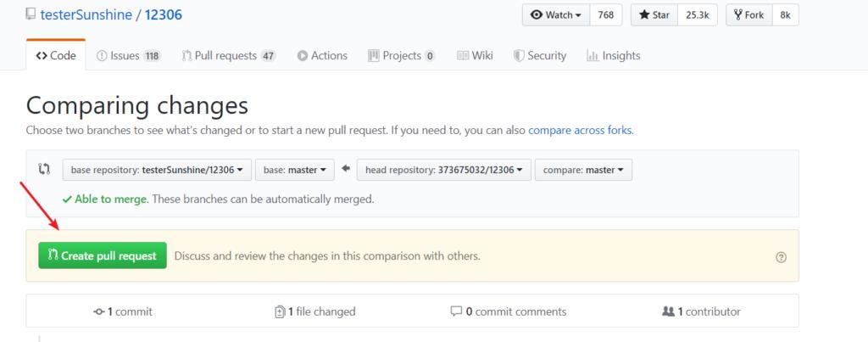Viewport: 868px width, 342px height.
Task: View the 1 file changed summary
Action: point(315,311)
